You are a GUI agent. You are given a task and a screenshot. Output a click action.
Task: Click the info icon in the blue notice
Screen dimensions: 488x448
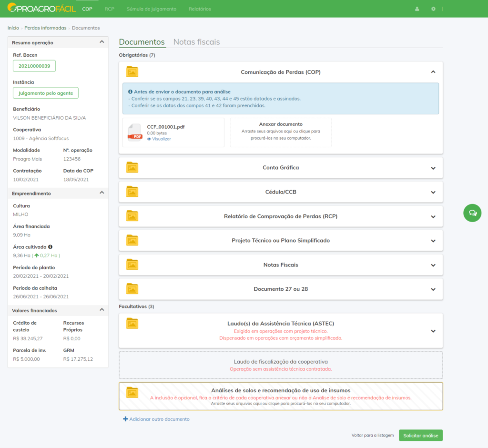pyautogui.click(x=130, y=92)
